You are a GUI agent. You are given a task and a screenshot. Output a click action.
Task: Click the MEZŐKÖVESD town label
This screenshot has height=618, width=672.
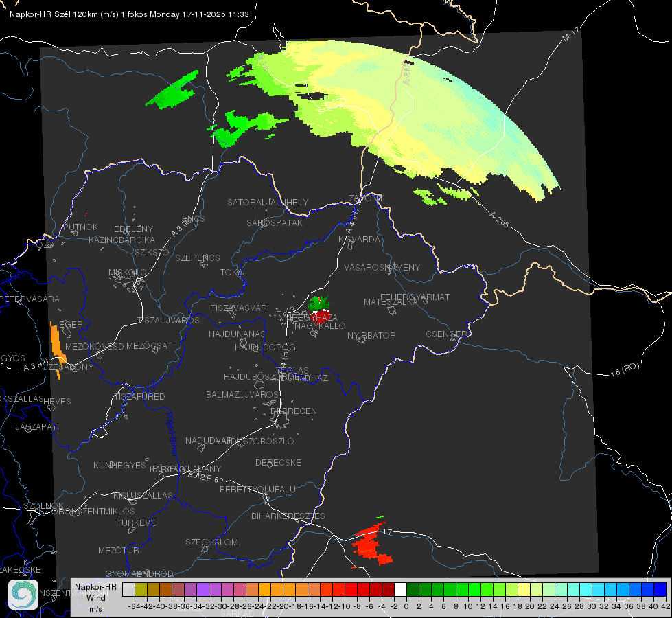pos(95,347)
